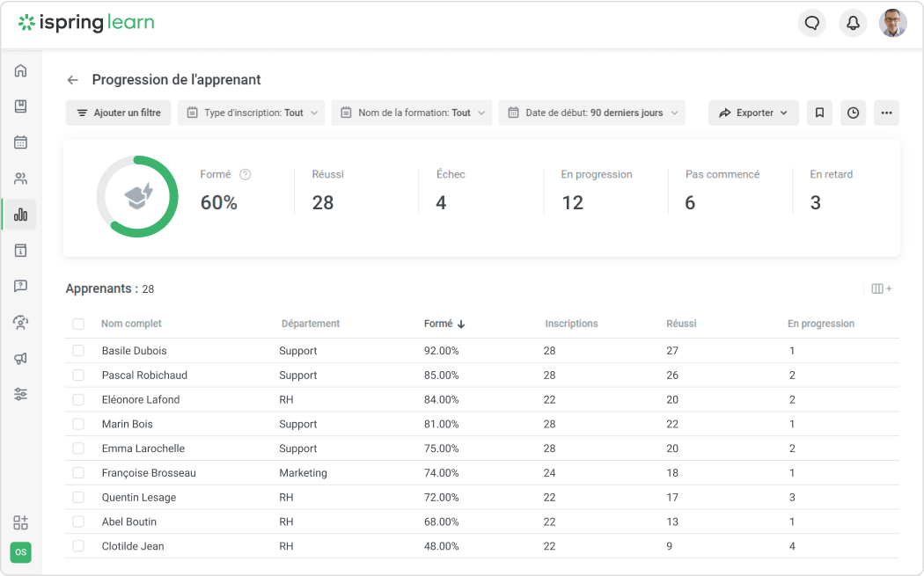Open the Nom de la formation dropdown
This screenshot has height=576, width=924.
click(x=411, y=113)
